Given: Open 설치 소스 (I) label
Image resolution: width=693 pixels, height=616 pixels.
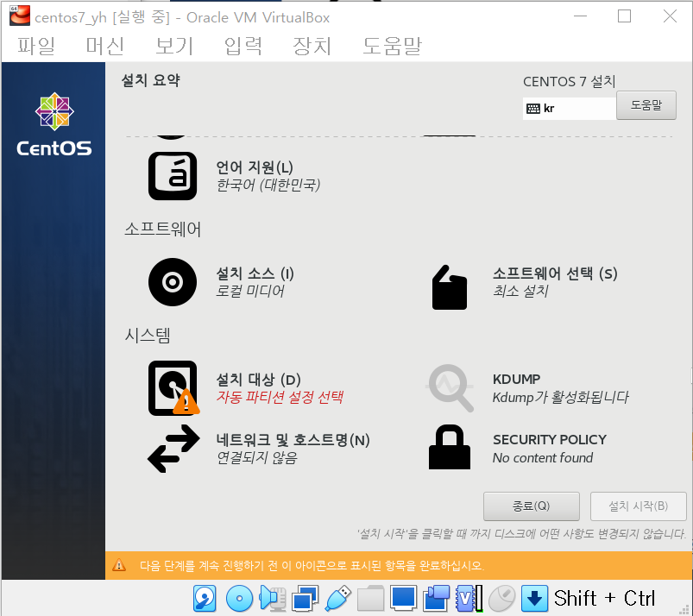Looking at the screenshot, I should tap(255, 273).
